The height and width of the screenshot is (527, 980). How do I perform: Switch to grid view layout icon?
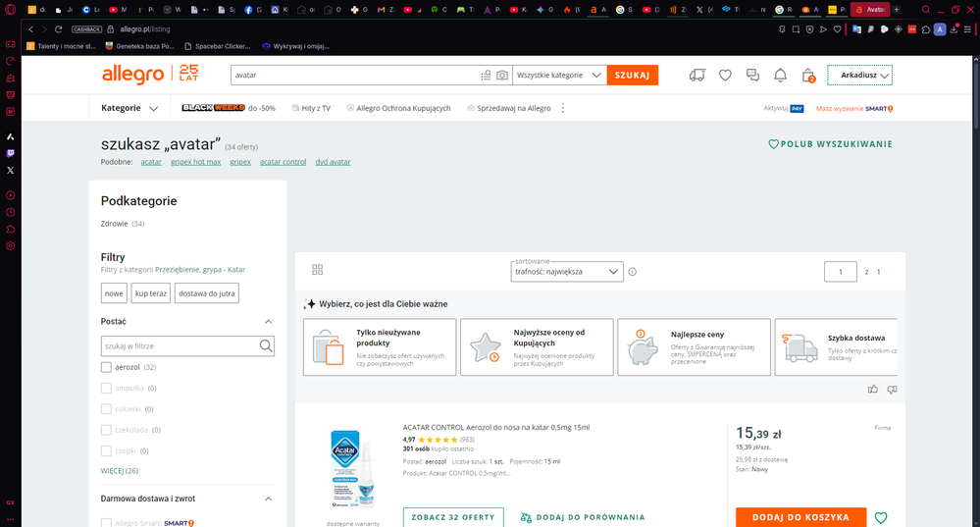click(x=317, y=270)
